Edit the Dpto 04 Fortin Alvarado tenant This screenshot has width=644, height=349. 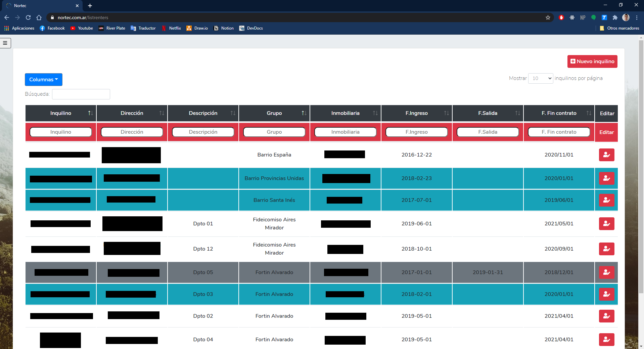[606, 340]
